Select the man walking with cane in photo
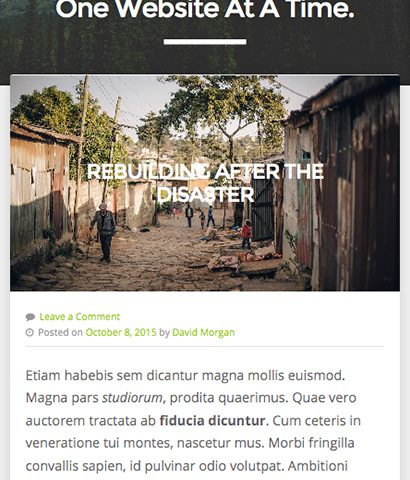The image size is (410, 480). click(x=104, y=232)
